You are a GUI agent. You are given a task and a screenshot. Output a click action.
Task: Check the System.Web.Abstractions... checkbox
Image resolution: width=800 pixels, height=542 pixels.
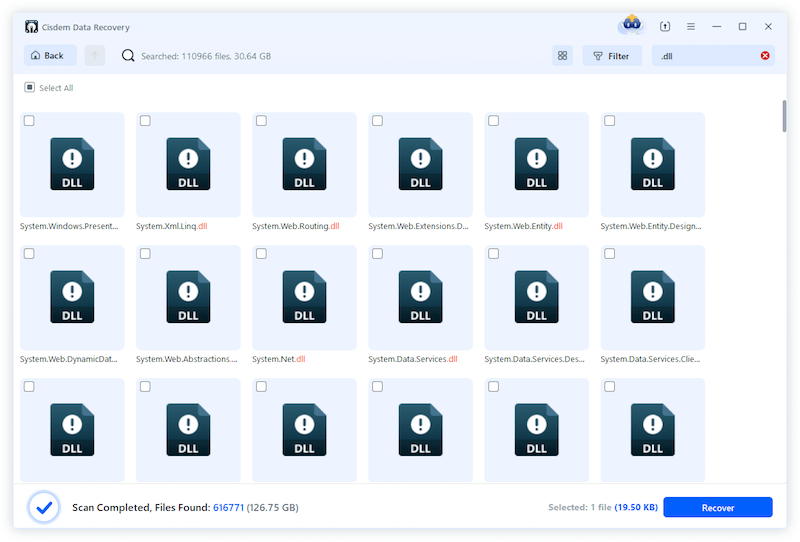(x=145, y=254)
